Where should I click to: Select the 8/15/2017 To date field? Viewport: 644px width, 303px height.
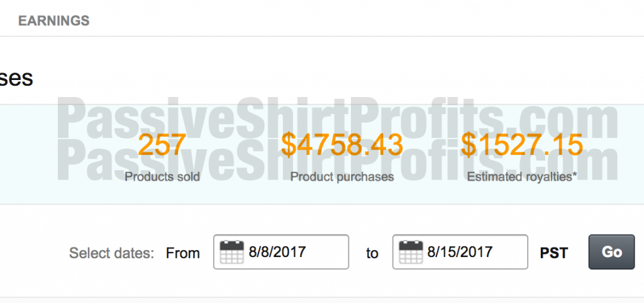pos(460,252)
